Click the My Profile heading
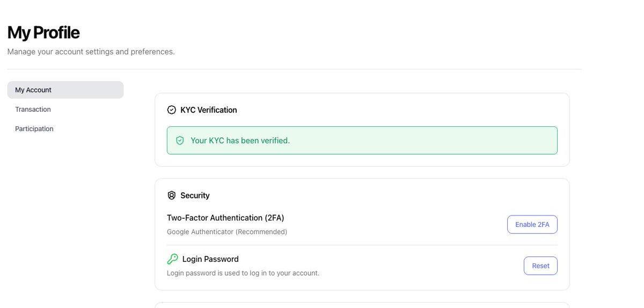The height and width of the screenshot is (308, 644). click(43, 33)
